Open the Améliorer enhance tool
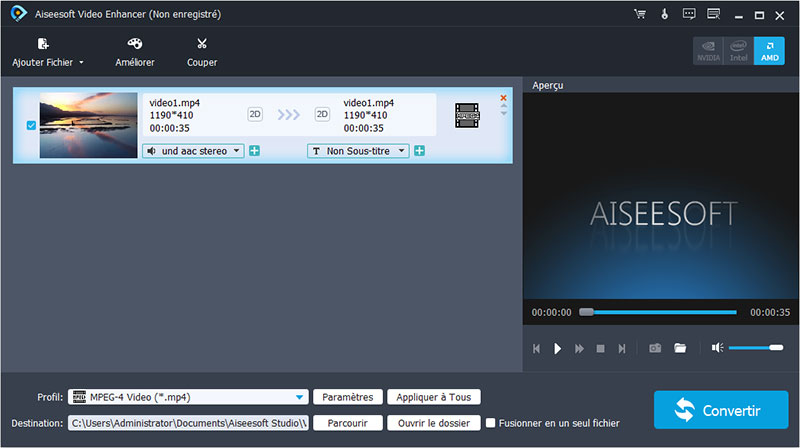Viewport: 800px width, 448px height. click(x=134, y=45)
